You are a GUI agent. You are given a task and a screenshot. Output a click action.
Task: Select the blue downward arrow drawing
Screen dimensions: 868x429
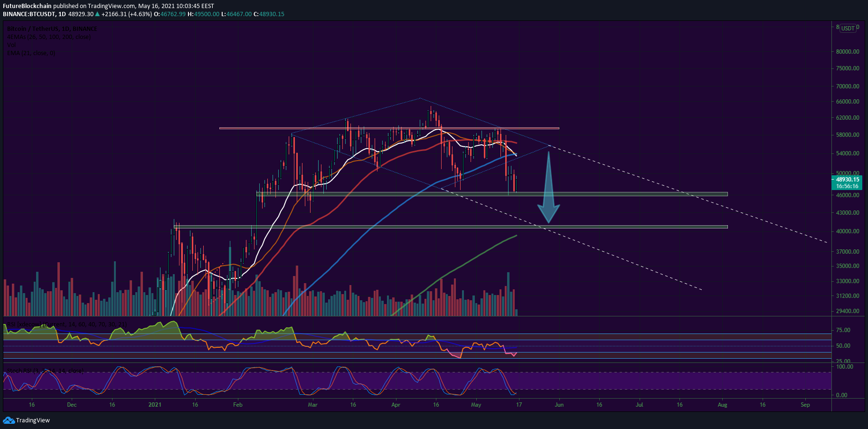(x=548, y=187)
